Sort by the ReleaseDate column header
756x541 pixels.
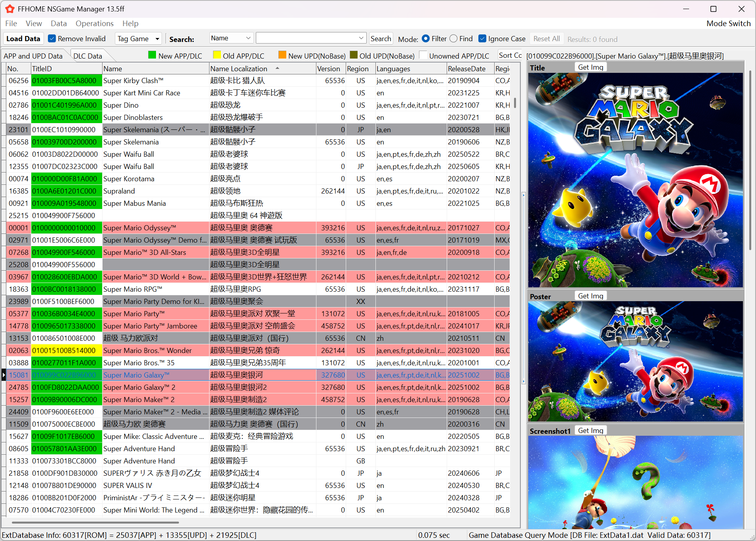pyautogui.click(x=470, y=68)
